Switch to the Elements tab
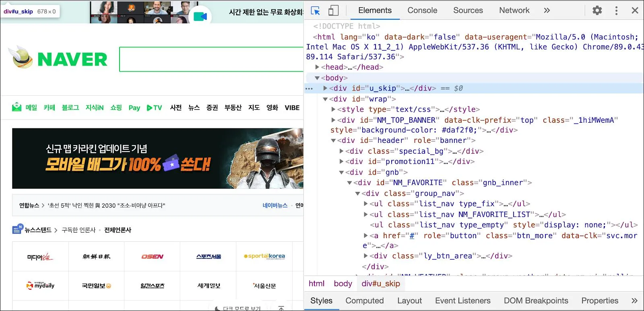 point(375,10)
